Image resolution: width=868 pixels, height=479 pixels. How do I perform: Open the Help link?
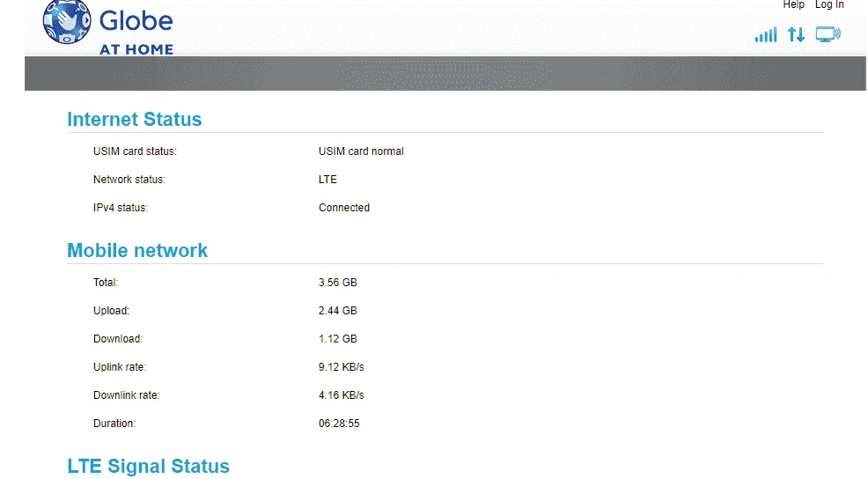[793, 4]
